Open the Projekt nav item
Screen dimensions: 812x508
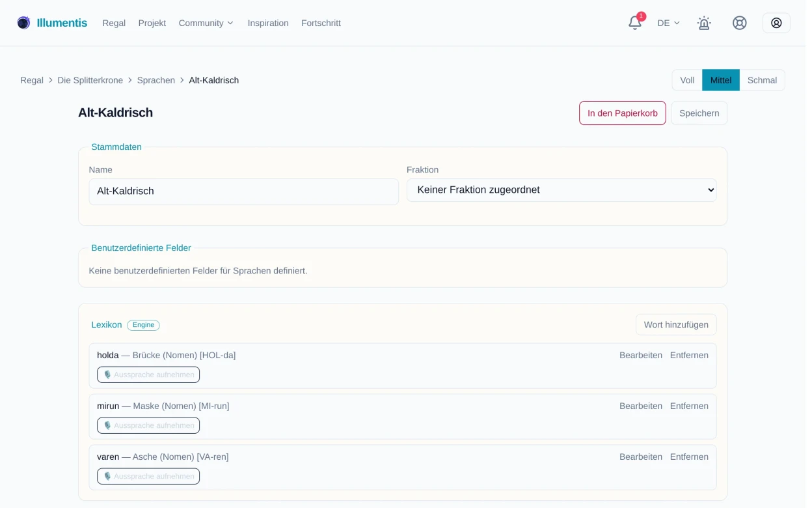click(x=152, y=23)
